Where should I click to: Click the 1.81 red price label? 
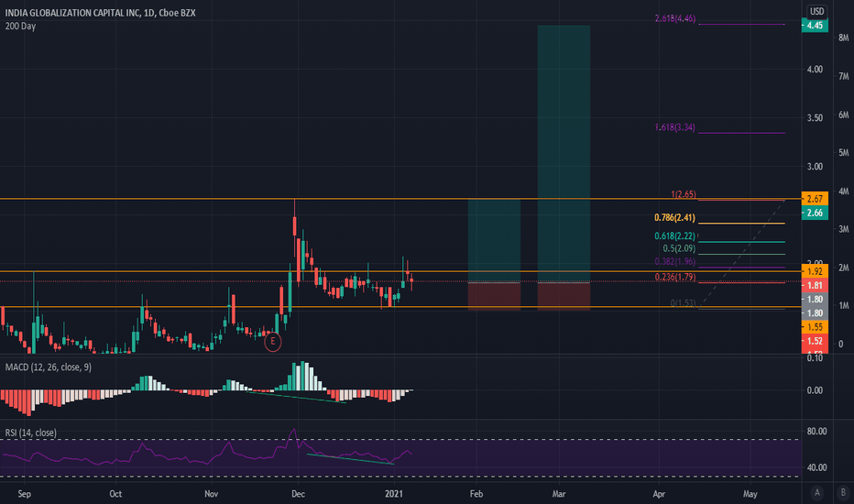point(815,285)
